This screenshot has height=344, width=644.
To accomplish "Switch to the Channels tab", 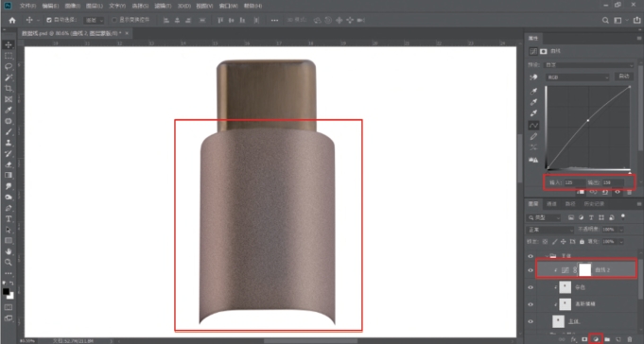I will click(551, 204).
